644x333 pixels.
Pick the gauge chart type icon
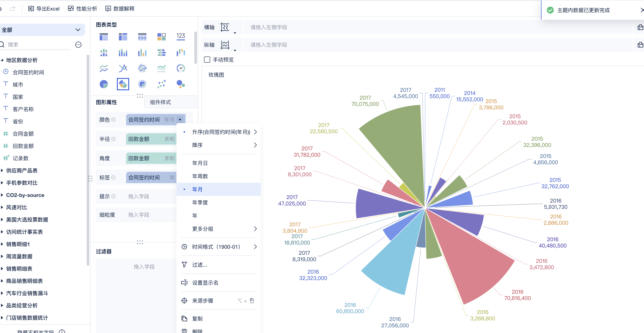(x=181, y=68)
